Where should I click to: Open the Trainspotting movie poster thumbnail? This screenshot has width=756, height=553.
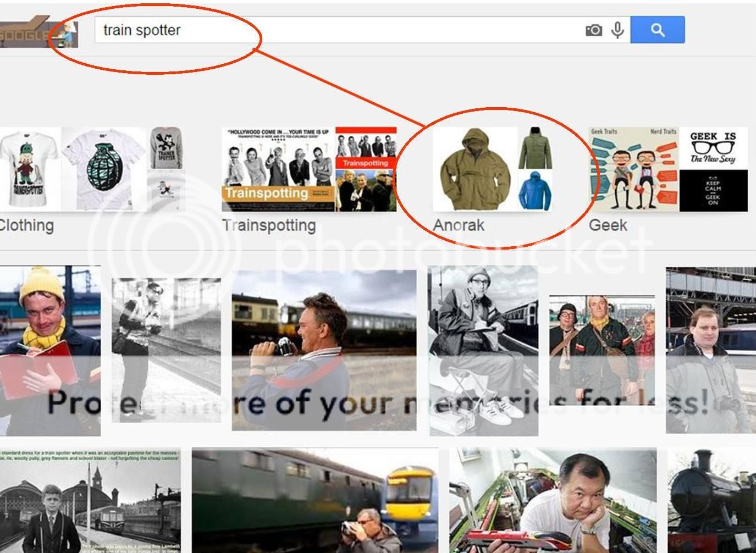(x=278, y=169)
